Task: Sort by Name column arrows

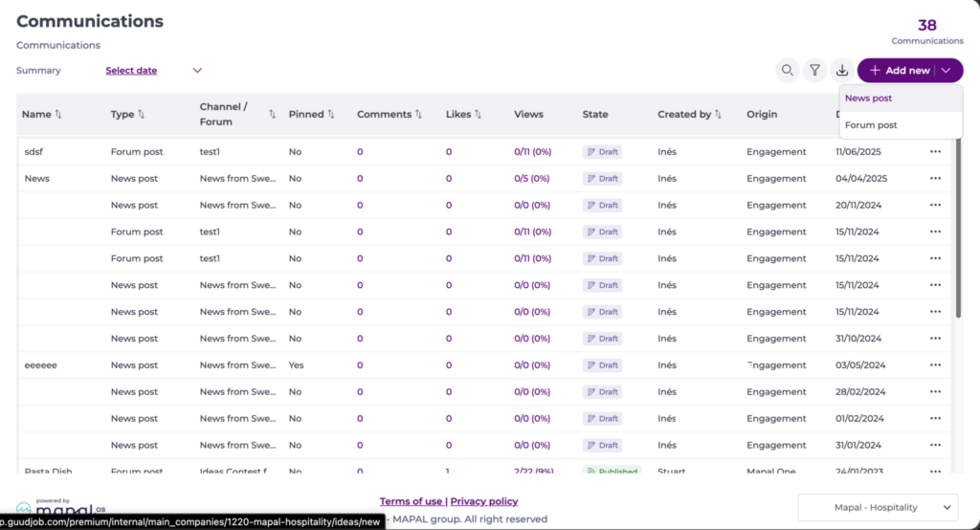Action: [x=58, y=115]
